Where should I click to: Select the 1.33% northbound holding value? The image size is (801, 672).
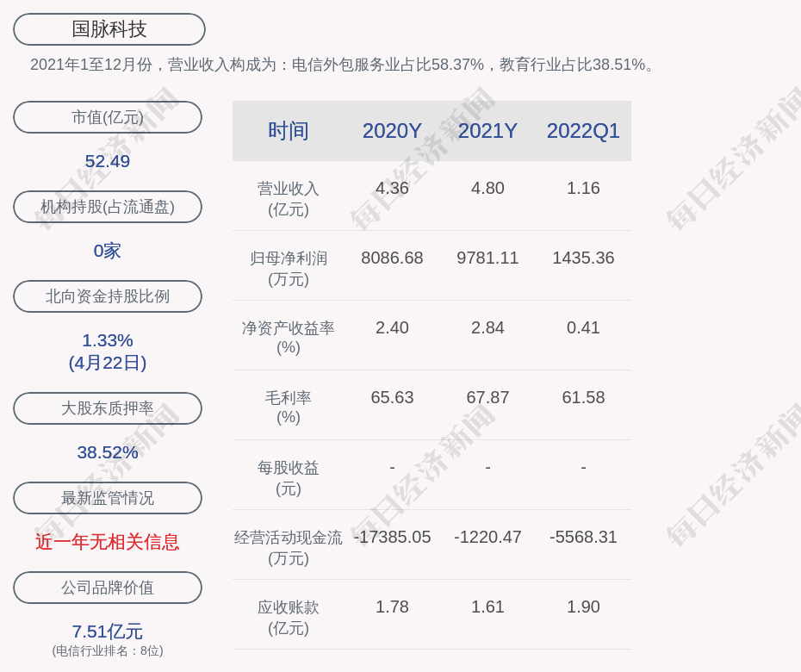tap(108, 339)
